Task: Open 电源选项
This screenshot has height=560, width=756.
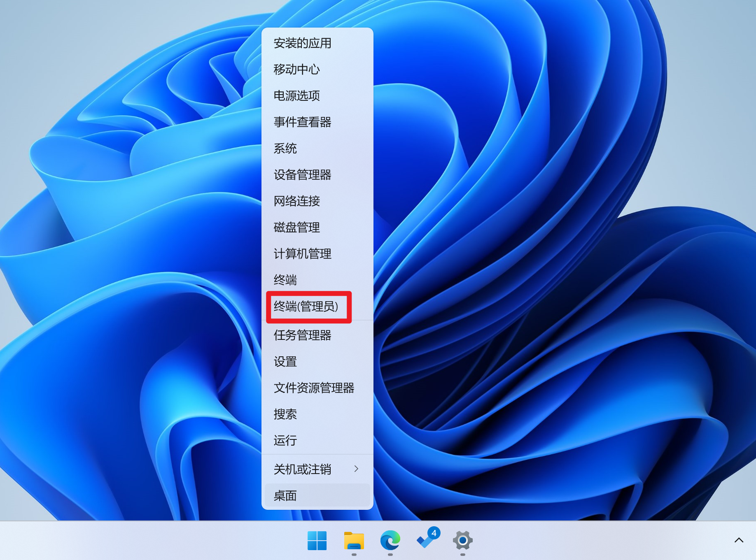Action: [298, 96]
